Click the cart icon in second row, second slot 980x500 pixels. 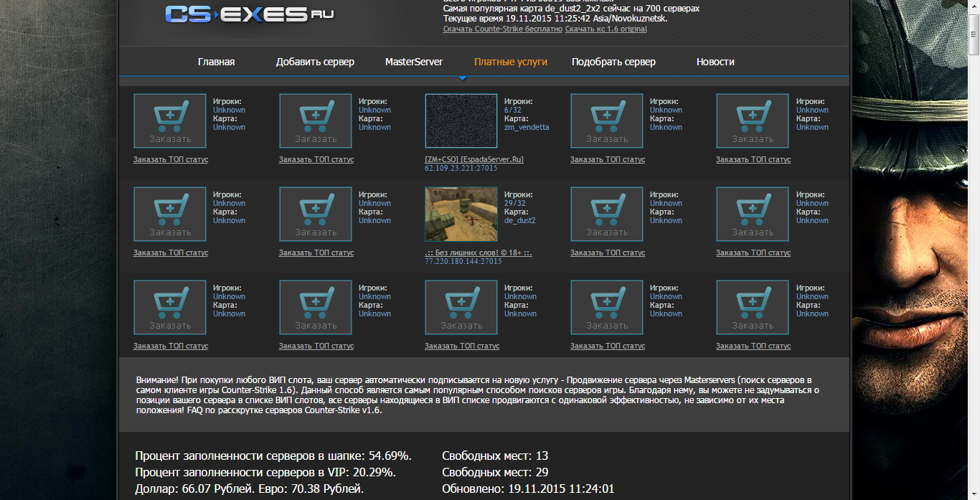316,214
